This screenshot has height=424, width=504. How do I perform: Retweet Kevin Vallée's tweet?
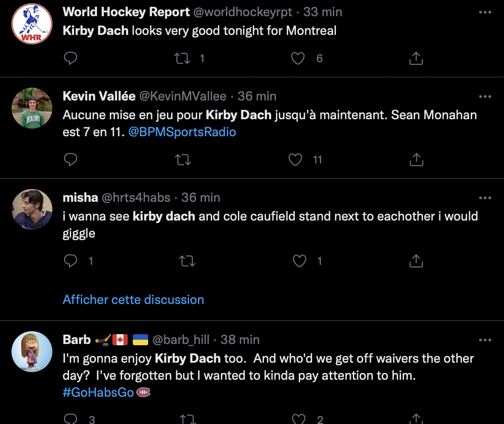tap(183, 160)
